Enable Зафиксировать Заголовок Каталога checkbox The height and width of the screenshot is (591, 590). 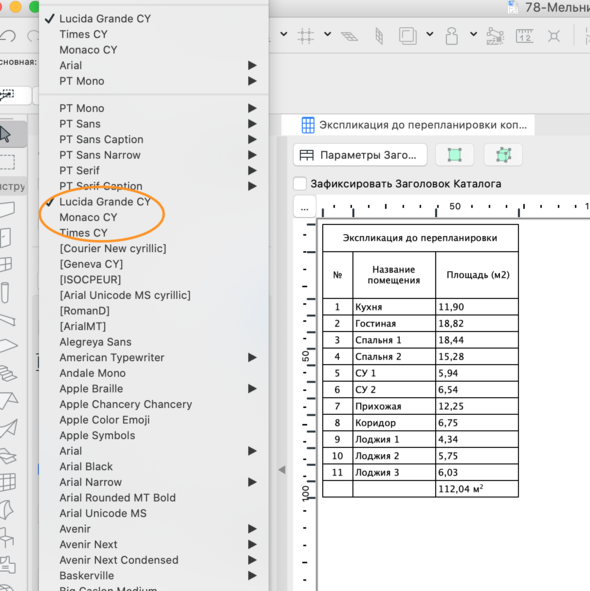point(300,184)
